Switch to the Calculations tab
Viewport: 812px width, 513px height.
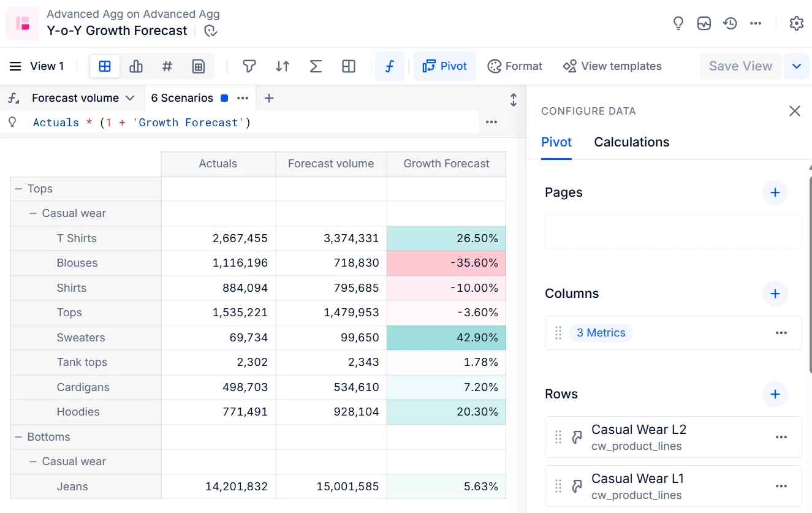(631, 142)
